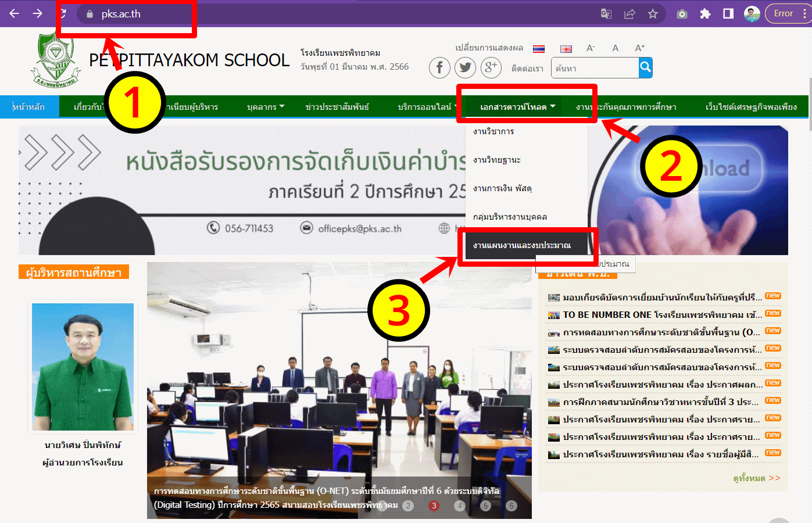The height and width of the screenshot is (523, 812).
Task: Select งานแผนงานและงบประมาณ from the dropdown list
Action: click(521, 245)
